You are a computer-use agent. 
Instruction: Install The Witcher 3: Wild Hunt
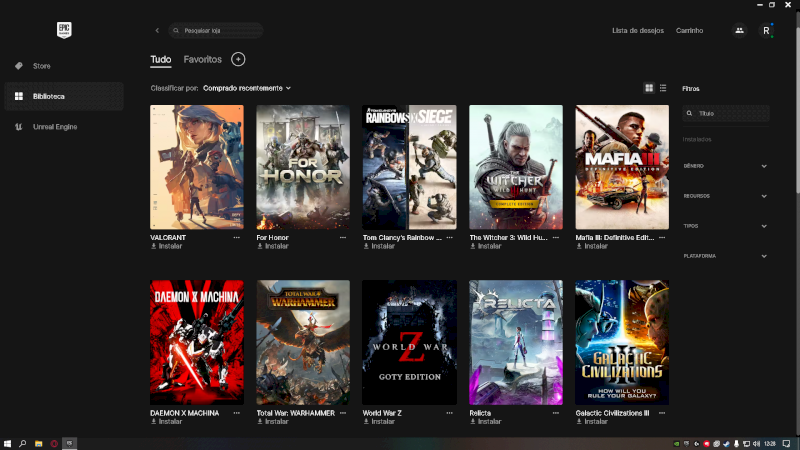[x=486, y=246]
